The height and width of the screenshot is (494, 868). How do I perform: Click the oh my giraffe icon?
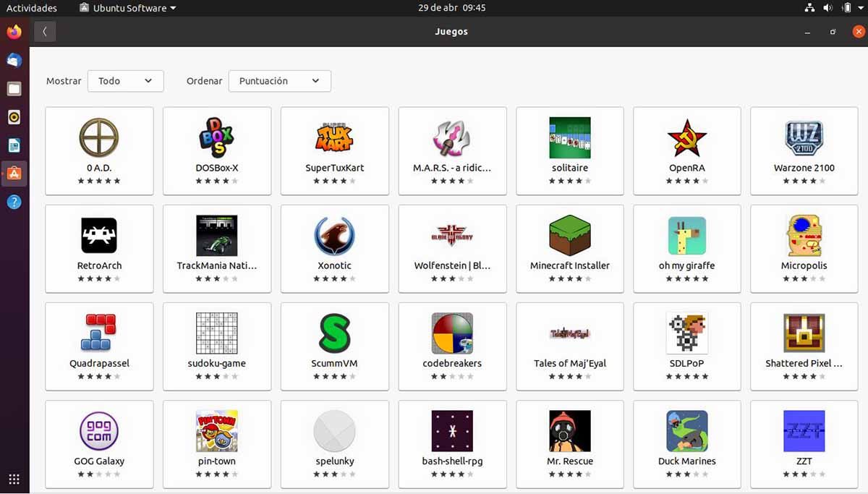[x=687, y=235]
